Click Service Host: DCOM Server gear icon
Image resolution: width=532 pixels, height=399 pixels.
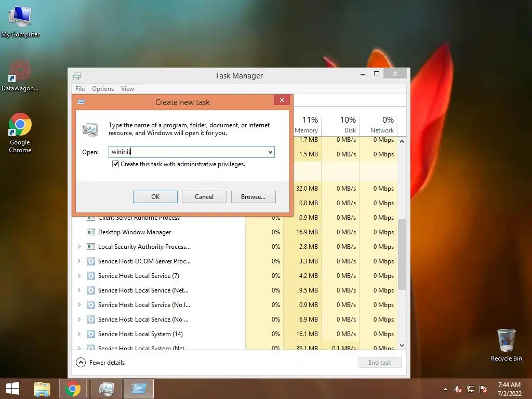tap(90, 261)
